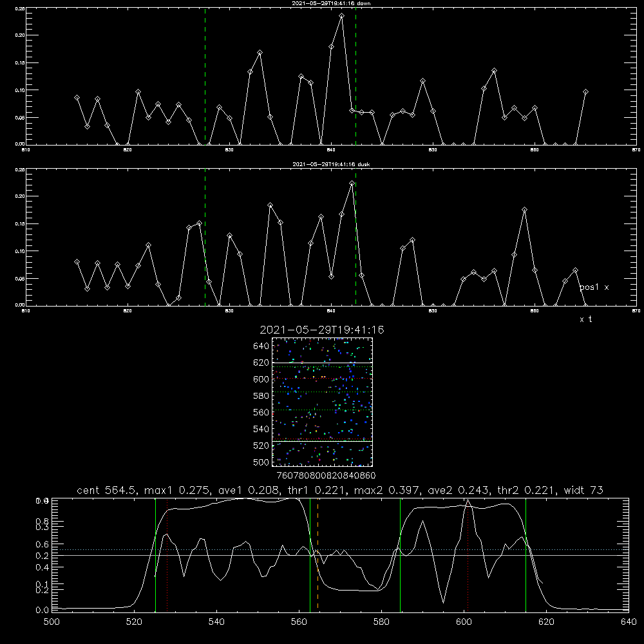Click the highest diamond peak in the dawn plot
Screen dimensions: 644x644
(x=342, y=15)
